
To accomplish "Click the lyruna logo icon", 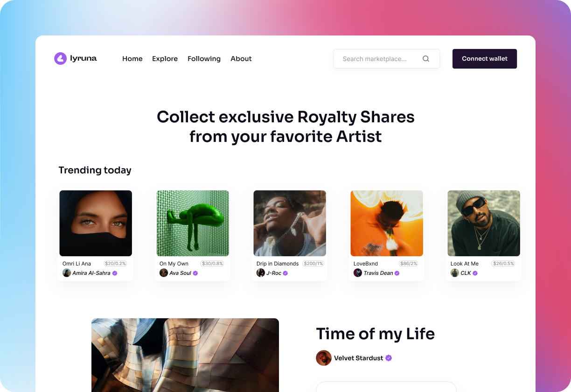I will pos(60,58).
